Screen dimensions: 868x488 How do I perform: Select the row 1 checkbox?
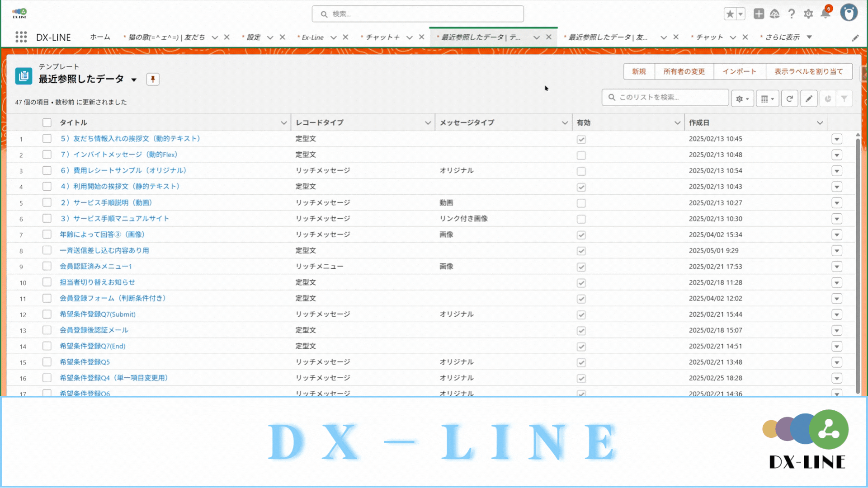tap(47, 139)
